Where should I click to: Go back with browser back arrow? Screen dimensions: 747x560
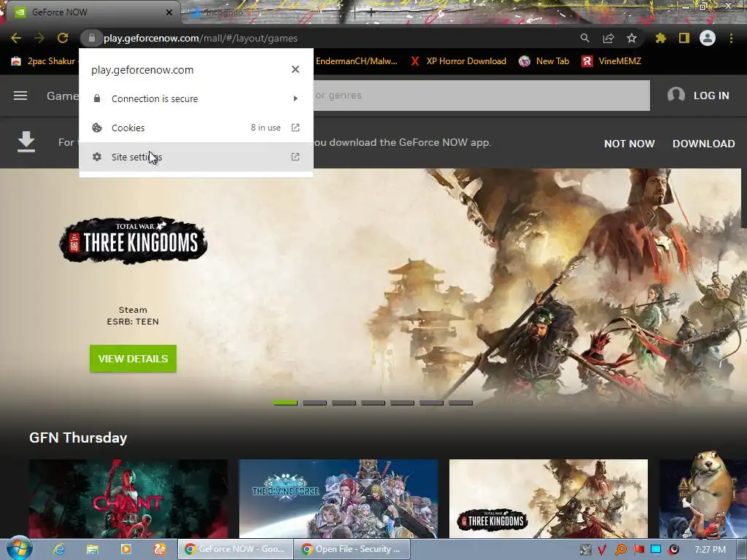16,38
